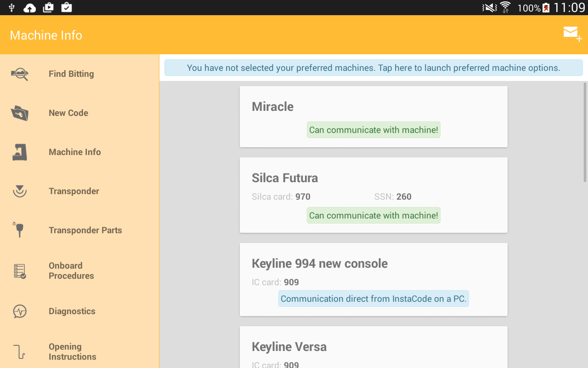Select the Diagnostics speech bubble icon
The height and width of the screenshot is (368, 588).
coord(19,311)
